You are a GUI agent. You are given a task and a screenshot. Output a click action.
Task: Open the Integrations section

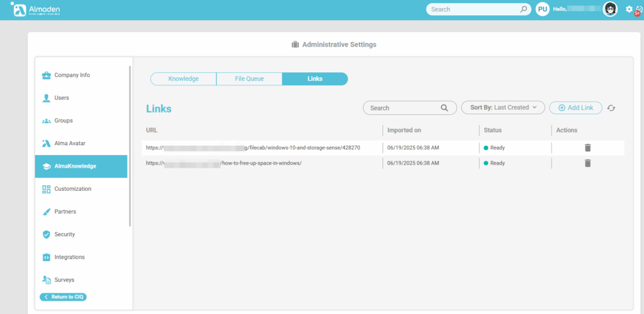pyautogui.click(x=69, y=257)
